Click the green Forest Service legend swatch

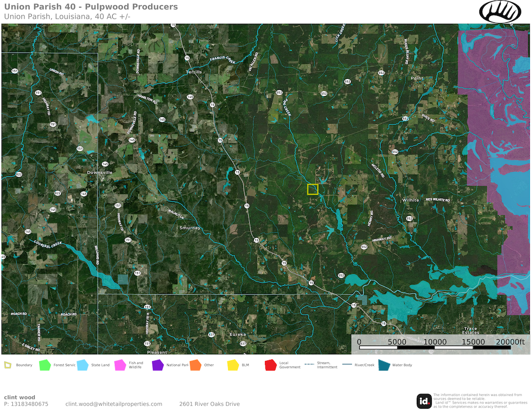[x=45, y=365]
